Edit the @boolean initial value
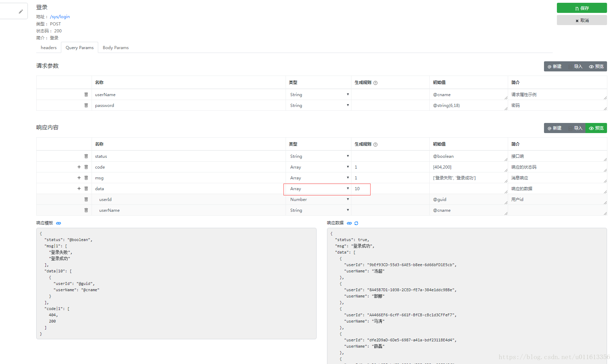614x364 pixels. point(469,156)
